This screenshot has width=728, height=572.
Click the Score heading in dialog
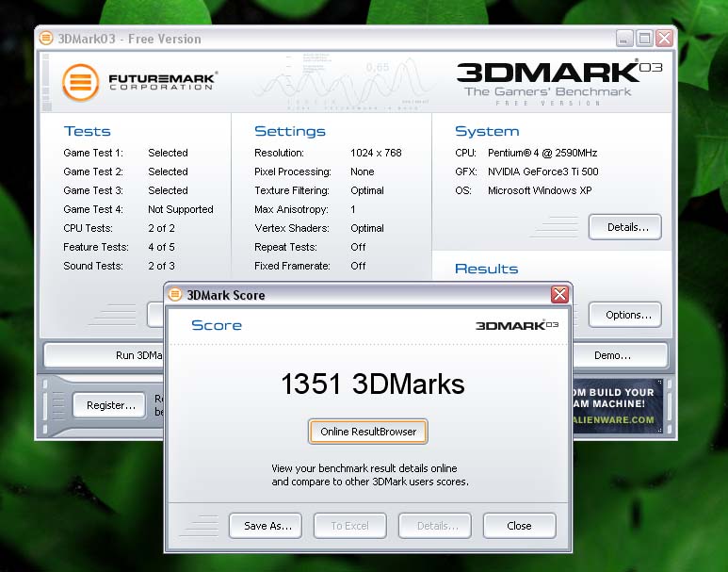click(x=217, y=325)
